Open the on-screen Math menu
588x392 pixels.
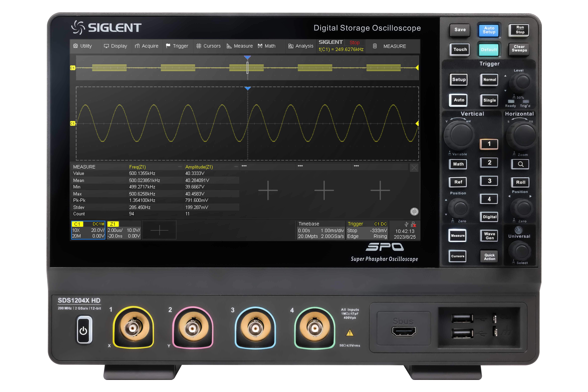point(267,46)
